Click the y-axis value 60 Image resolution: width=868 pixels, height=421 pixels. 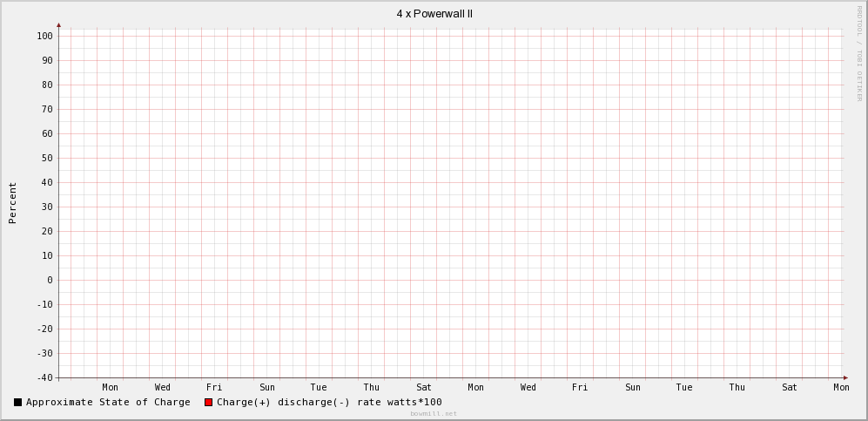coord(47,133)
